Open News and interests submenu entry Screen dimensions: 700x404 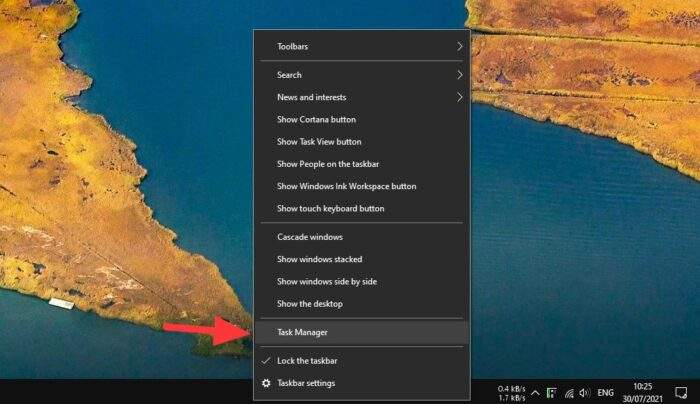[x=362, y=97]
